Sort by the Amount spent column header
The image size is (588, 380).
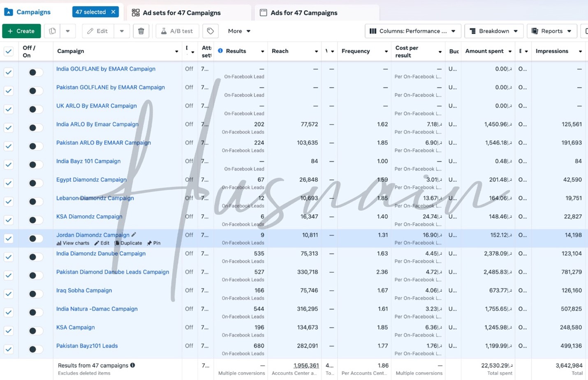(484, 51)
